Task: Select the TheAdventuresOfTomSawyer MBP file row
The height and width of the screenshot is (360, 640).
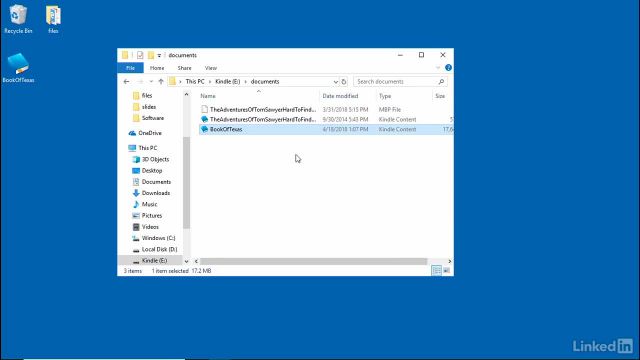Action: 326,109
